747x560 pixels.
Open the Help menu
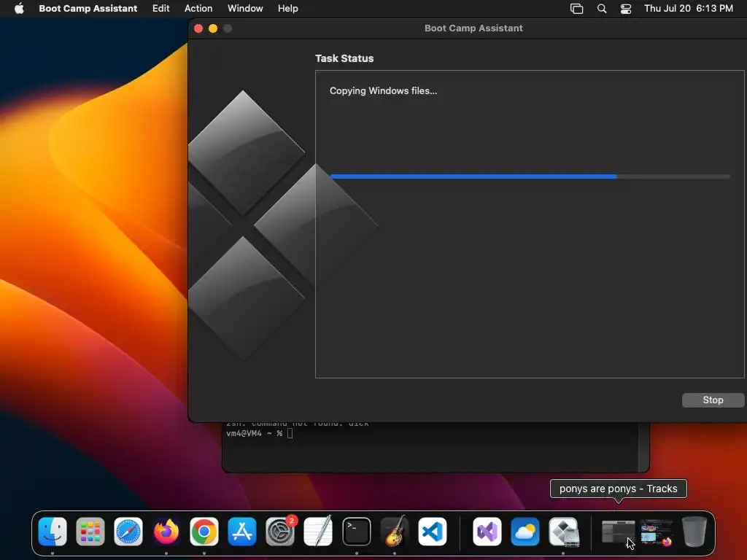288,9
